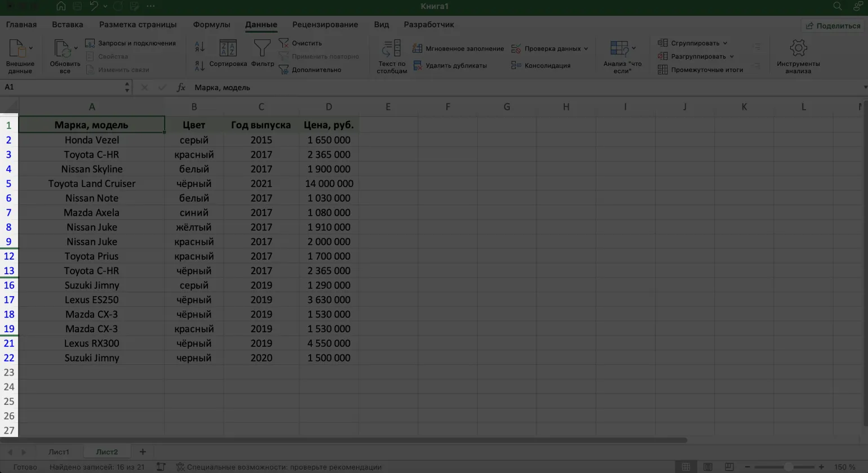Viewport: 868px width, 473px height.
Task: Expand the Group (Сгруппировать) dropdown
Action: click(x=725, y=43)
